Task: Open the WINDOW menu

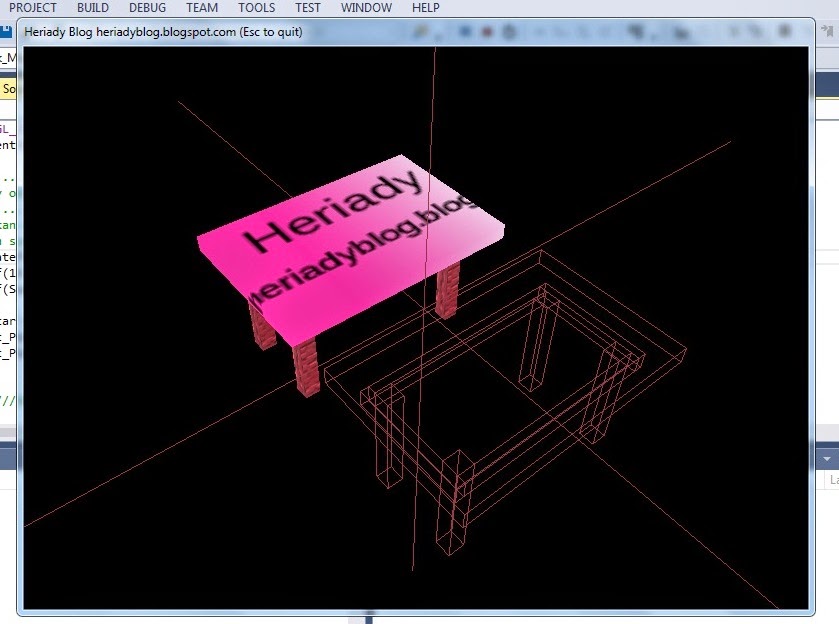Action: (366, 8)
